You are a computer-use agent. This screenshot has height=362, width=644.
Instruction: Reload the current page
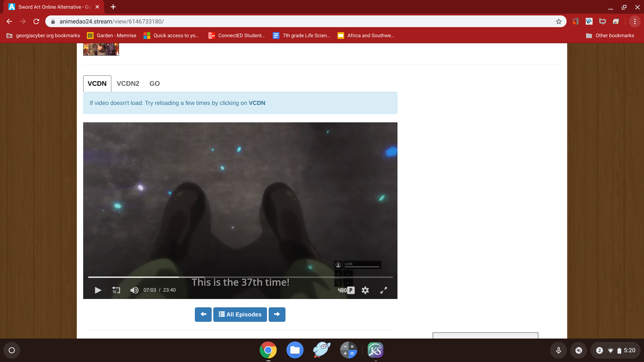36,21
